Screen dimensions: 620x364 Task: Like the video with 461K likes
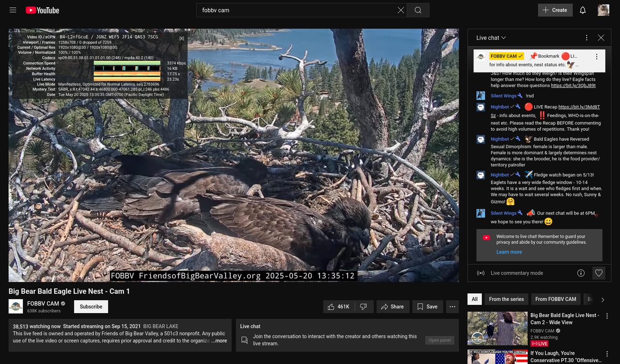(339, 306)
